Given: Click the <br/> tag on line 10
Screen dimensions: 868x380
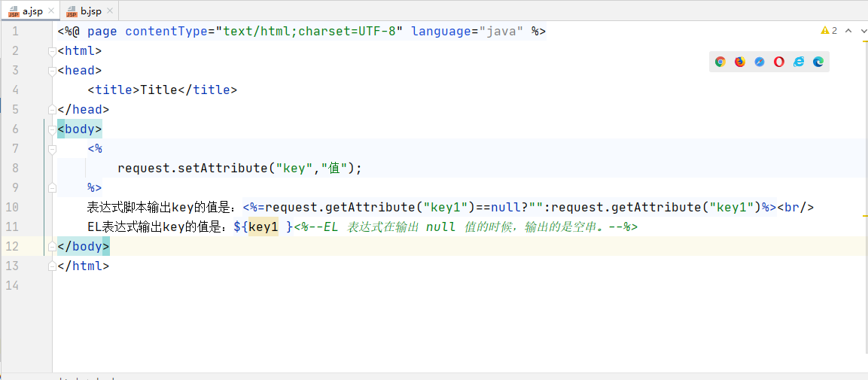Looking at the screenshot, I should pos(796,208).
